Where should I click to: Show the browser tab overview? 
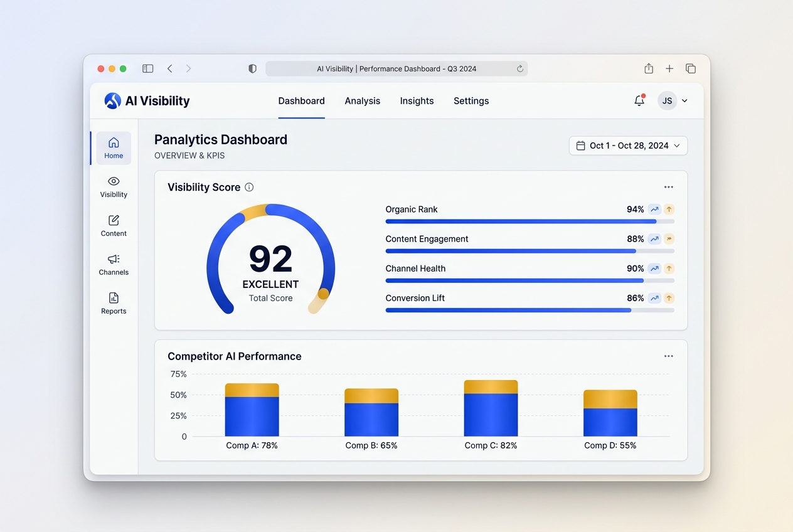(690, 68)
